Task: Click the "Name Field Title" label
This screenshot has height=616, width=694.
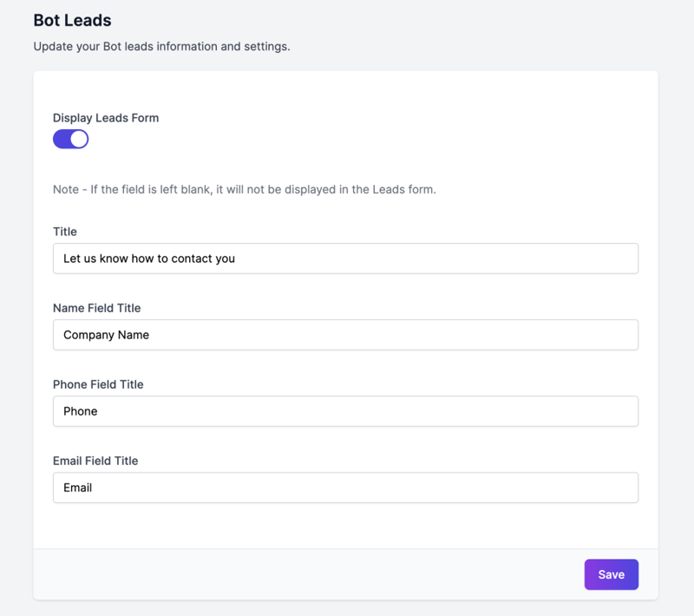Action: click(96, 308)
